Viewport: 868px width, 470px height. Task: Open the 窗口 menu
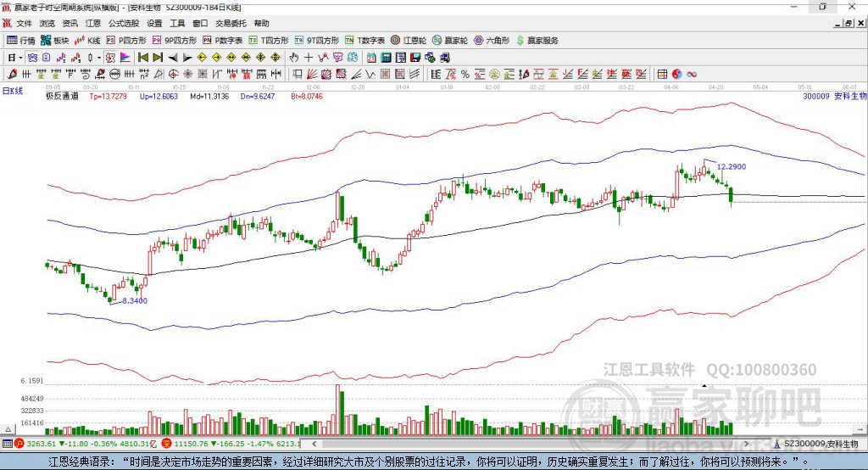[x=200, y=23]
